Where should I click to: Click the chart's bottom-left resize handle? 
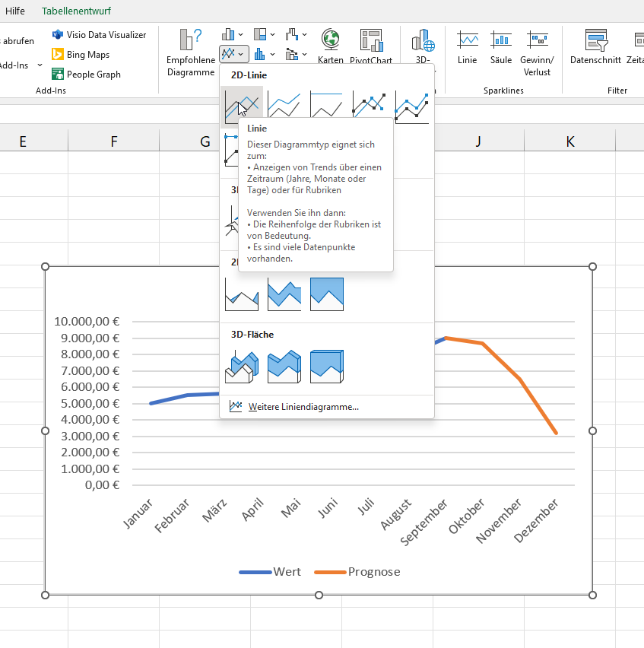pyautogui.click(x=46, y=595)
